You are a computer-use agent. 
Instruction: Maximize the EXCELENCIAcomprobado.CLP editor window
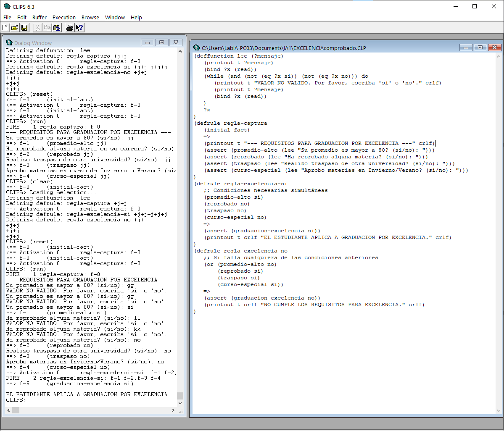480,47
